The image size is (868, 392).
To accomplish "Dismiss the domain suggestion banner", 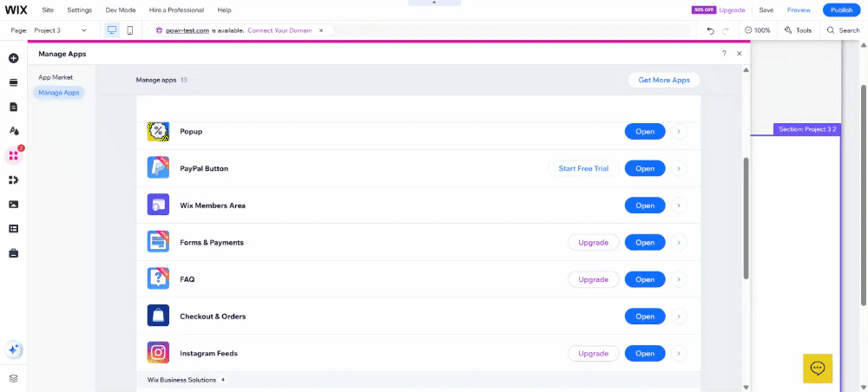I will [320, 30].
